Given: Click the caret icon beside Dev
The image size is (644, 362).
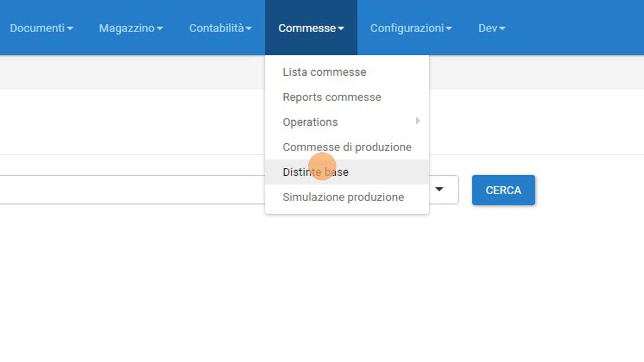Looking at the screenshot, I should tap(502, 29).
